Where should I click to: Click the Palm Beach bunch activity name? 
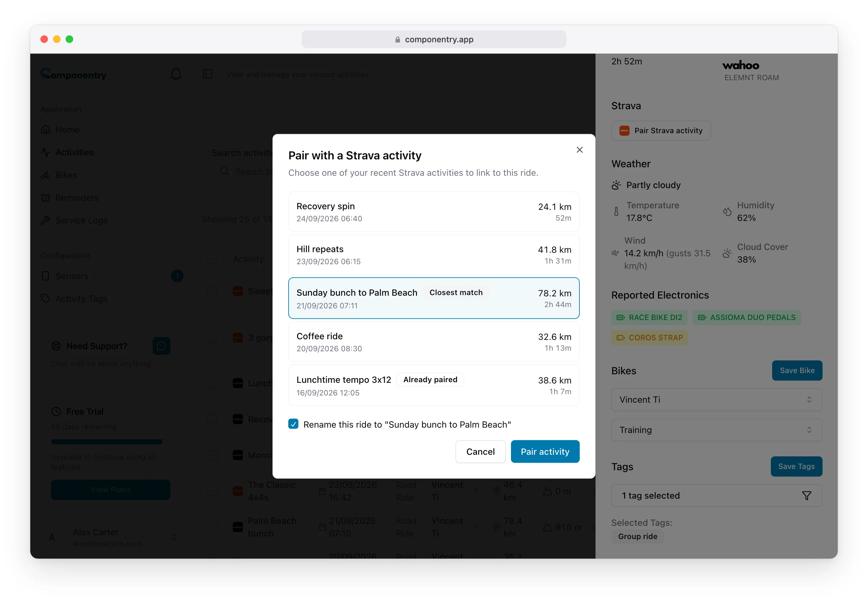[272, 527]
